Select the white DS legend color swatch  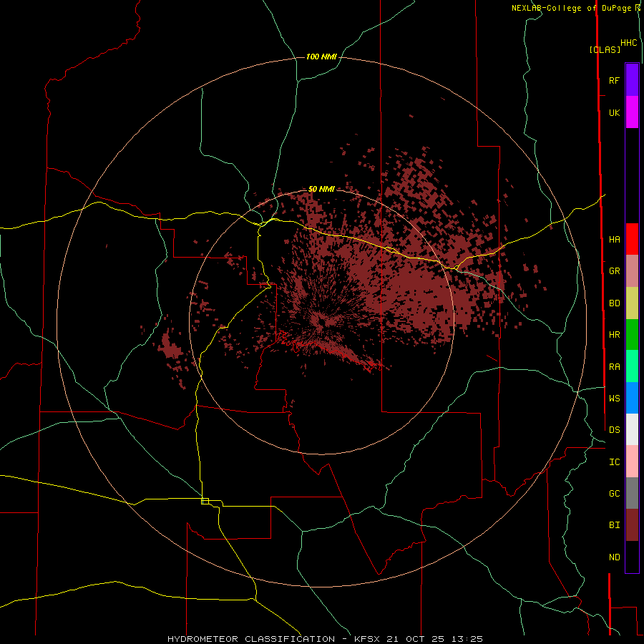(632, 429)
